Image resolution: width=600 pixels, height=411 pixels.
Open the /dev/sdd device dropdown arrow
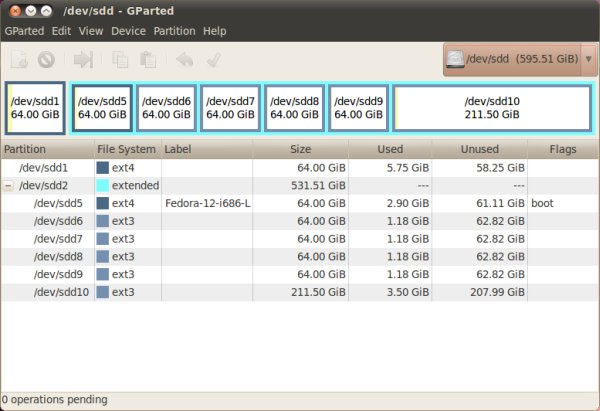[x=589, y=59]
